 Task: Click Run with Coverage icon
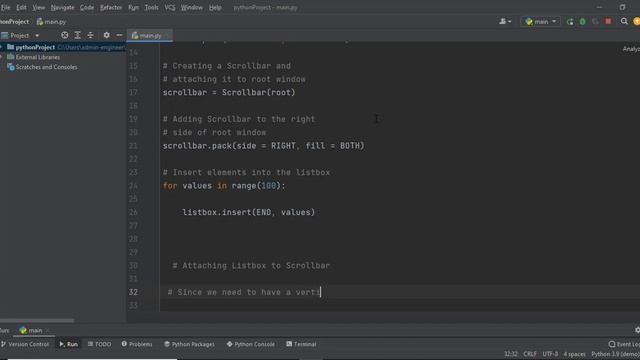(595, 21)
